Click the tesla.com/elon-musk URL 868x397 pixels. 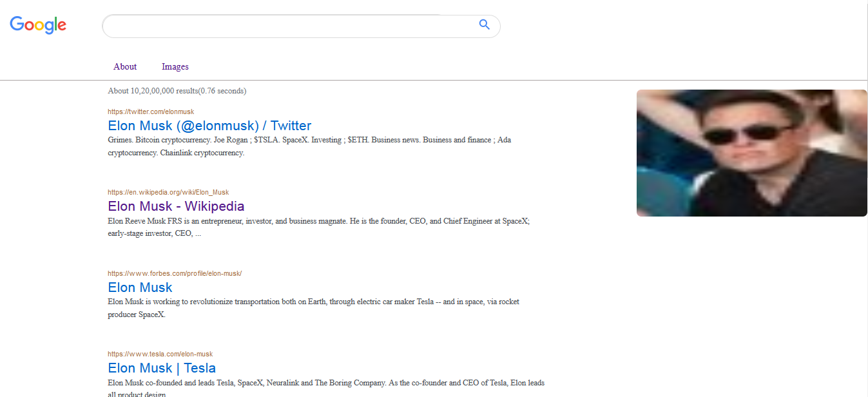click(x=160, y=354)
